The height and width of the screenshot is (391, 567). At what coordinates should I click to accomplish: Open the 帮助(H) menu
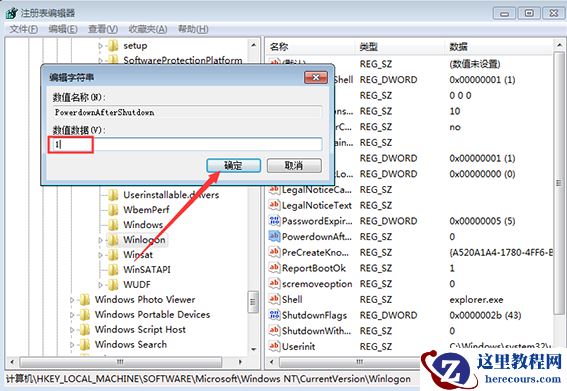(x=193, y=29)
